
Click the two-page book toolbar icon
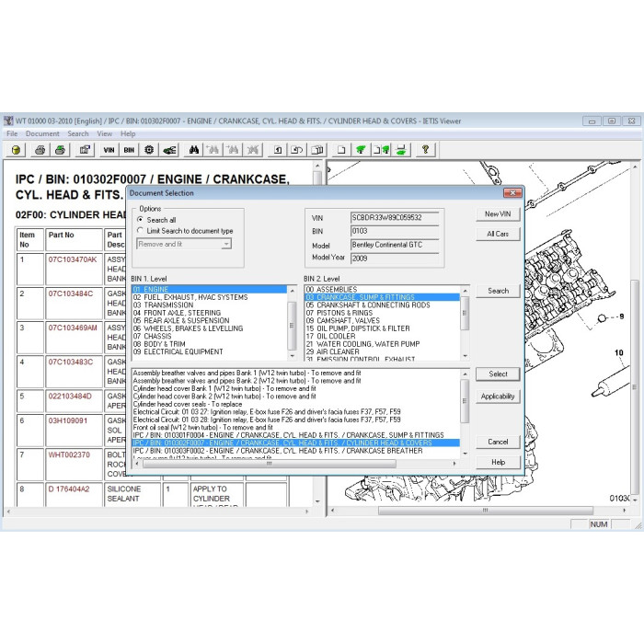316,150
